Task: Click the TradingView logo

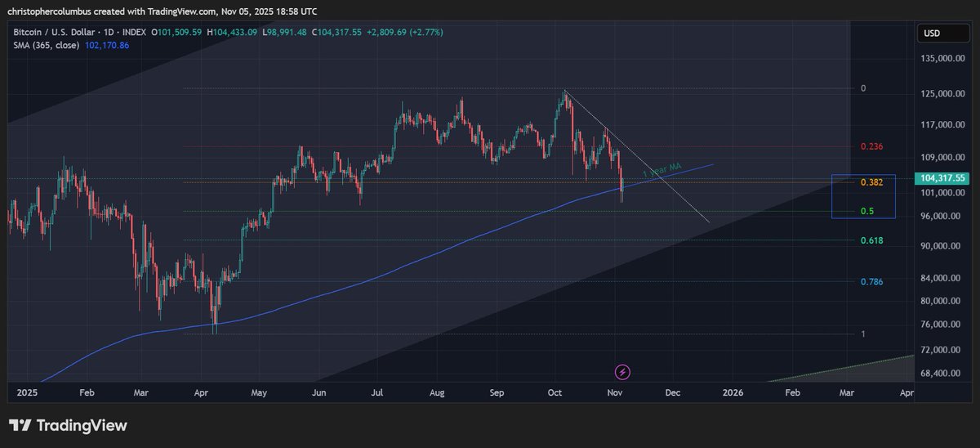Action: coord(68,425)
